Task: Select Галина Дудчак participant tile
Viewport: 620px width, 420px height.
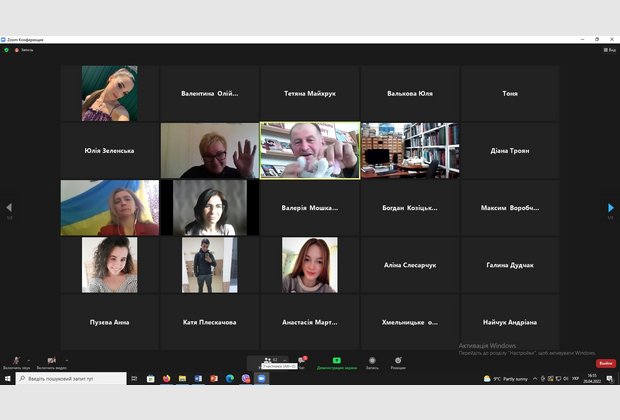Action: point(510,265)
